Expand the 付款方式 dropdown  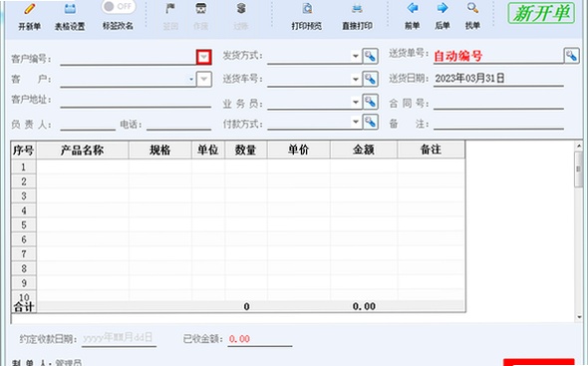pos(356,122)
